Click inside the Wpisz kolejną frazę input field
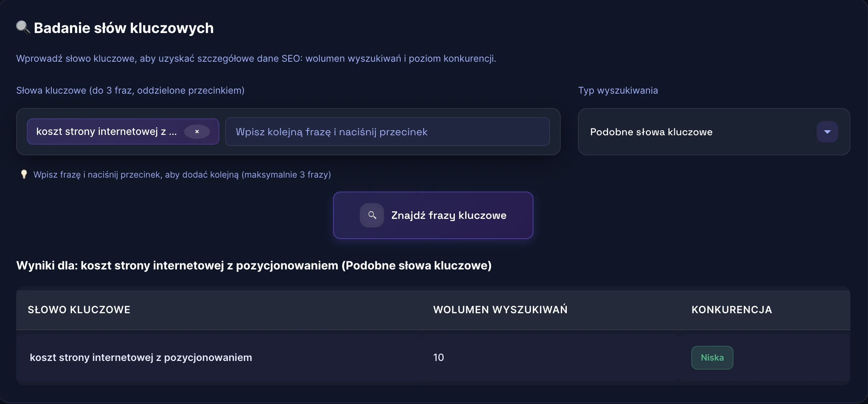This screenshot has height=404, width=868. point(388,132)
